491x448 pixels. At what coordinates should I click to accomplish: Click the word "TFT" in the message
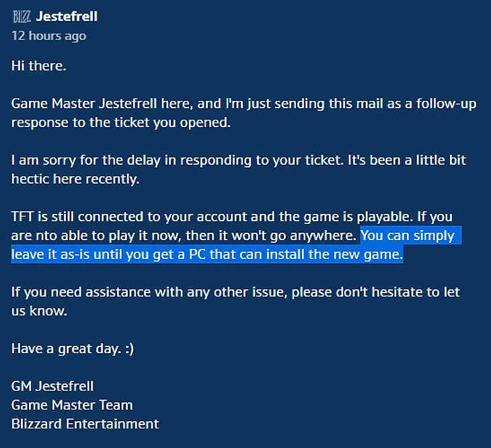click(22, 217)
